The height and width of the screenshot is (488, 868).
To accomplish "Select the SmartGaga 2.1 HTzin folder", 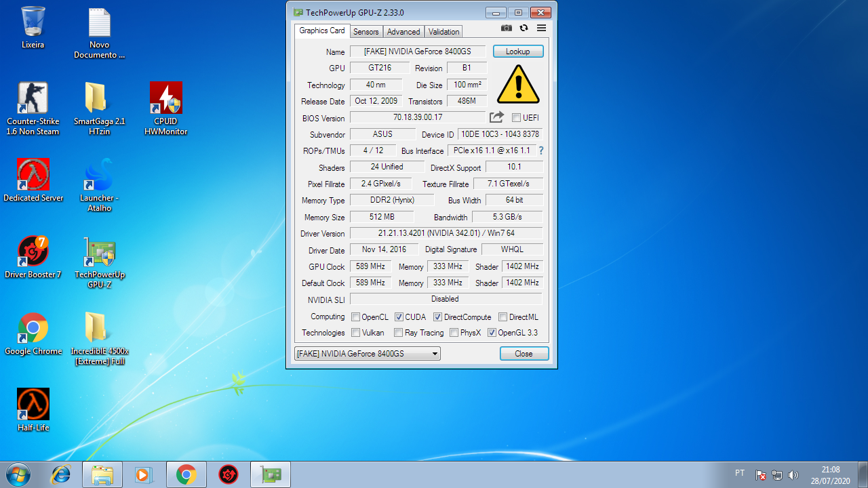I will [x=99, y=108].
